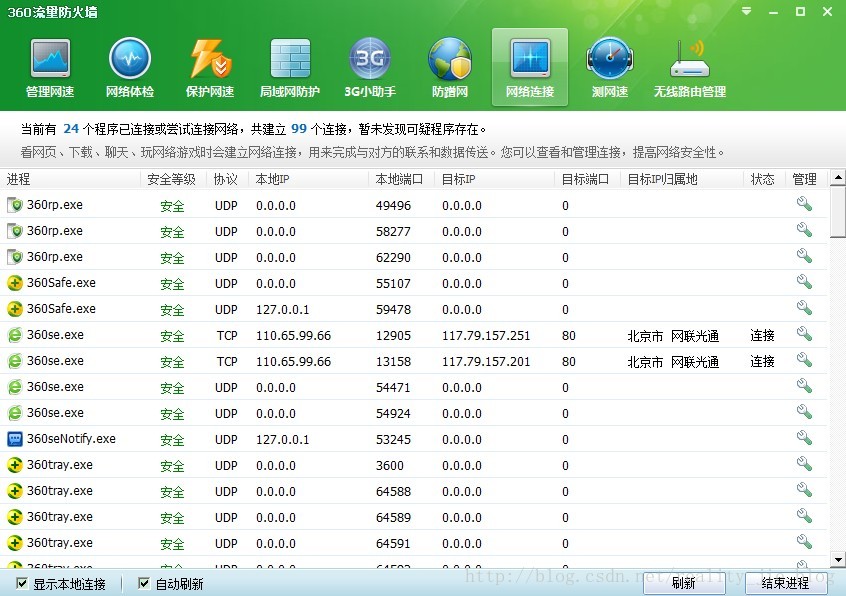The image size is (846, 596).
Task: Click 北京市 网联光通 location for port 13158
Action: click(673, 362)
